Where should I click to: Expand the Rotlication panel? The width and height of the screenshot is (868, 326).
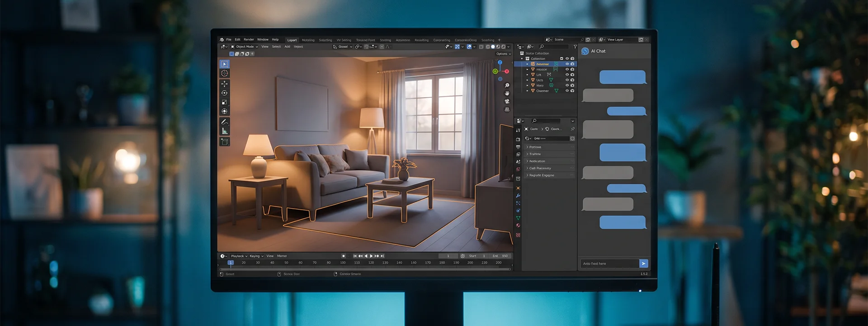[550, 161]
